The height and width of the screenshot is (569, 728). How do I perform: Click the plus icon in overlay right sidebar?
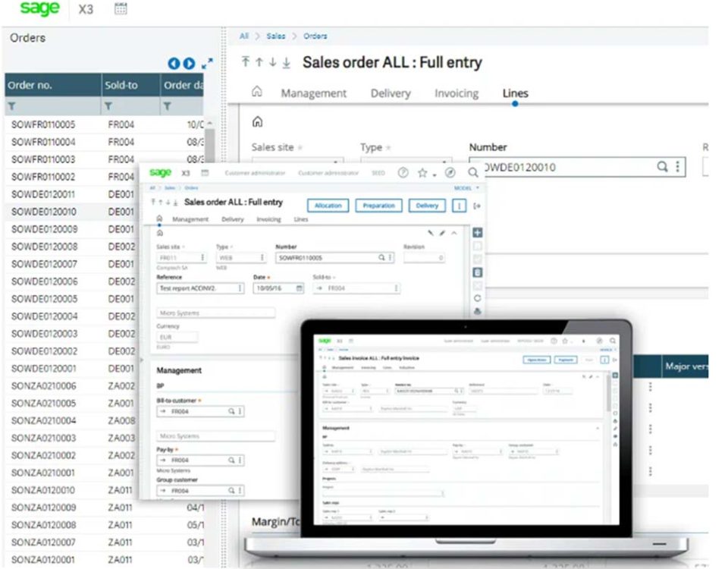click(477, 233)
